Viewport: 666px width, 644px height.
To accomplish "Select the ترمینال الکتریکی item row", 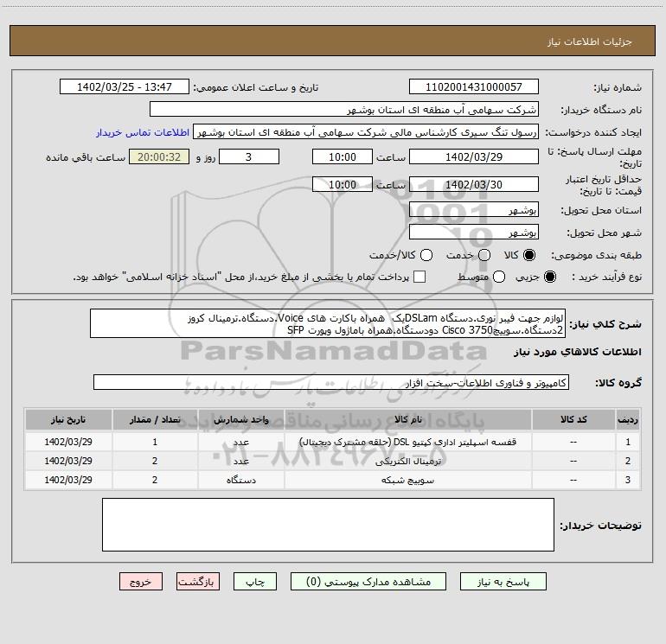I will coord(333,461).
